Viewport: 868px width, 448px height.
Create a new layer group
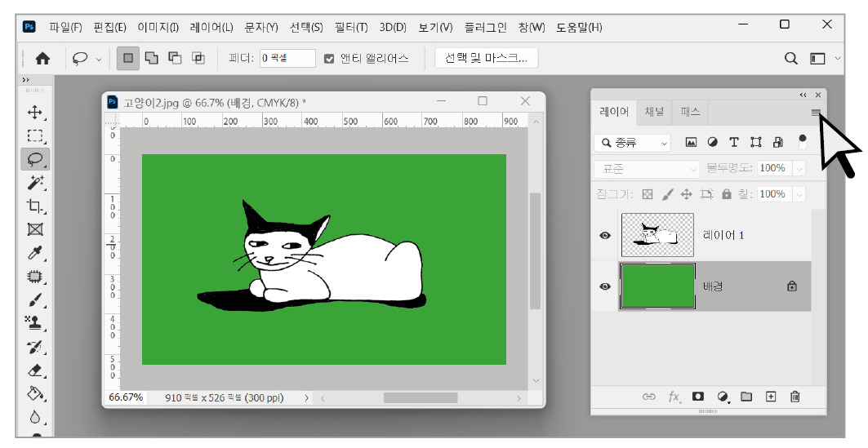click(x=746, y=397)
